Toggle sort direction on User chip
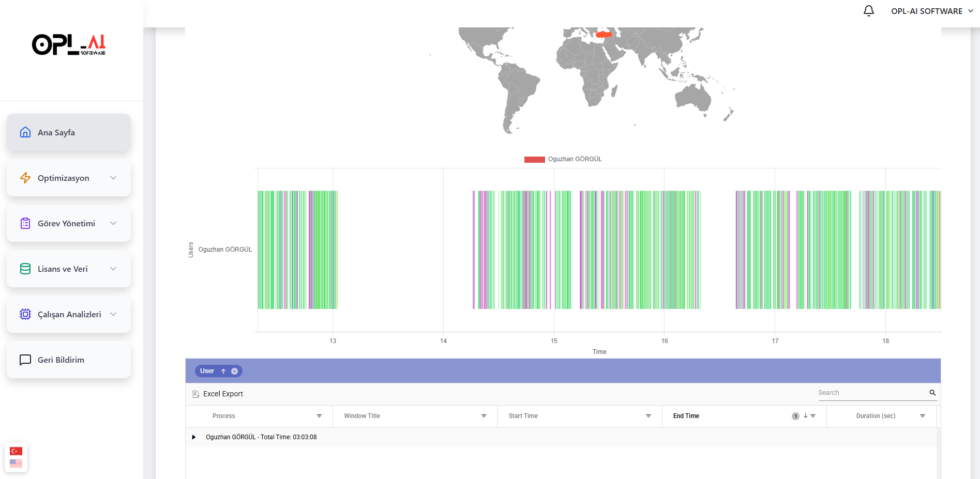Image resolution: width=980 pixels, height=479 pixels. click(223, 371)
